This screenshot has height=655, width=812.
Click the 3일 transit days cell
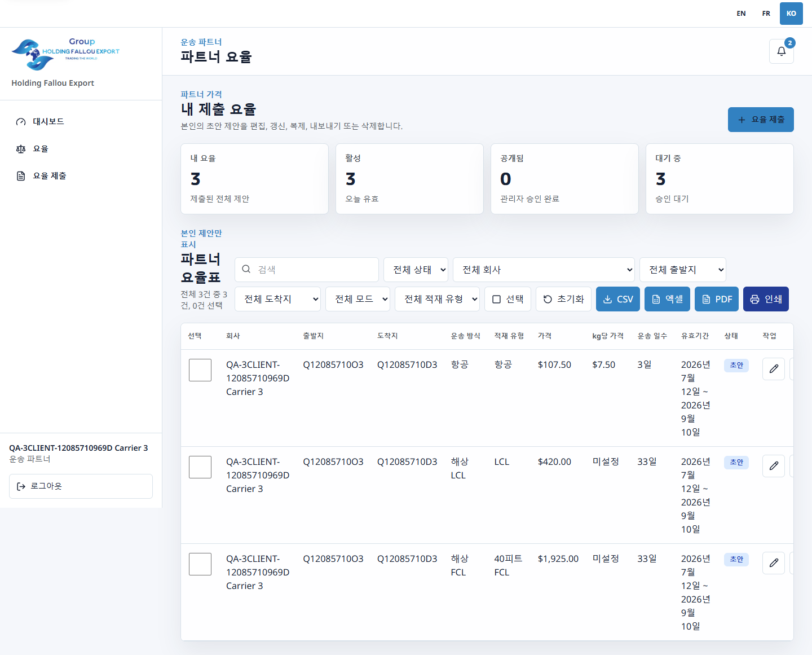645,364
